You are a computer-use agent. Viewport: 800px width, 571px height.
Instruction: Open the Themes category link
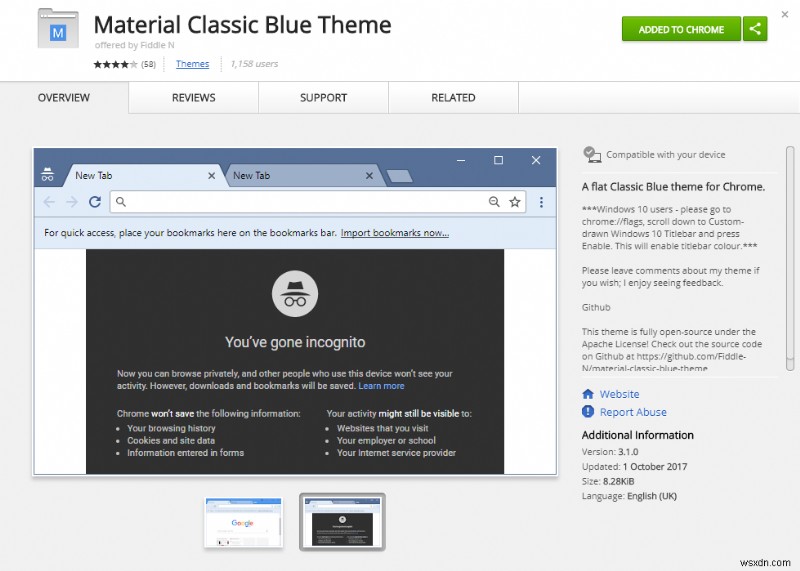pos(192,64)
